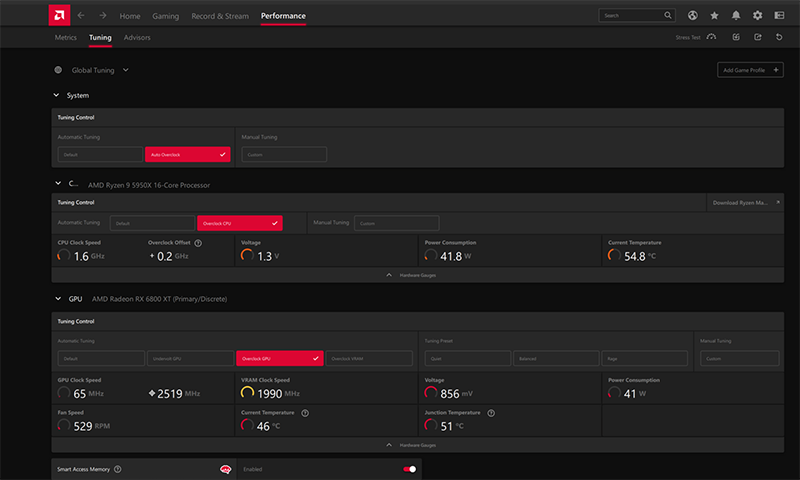Collapse the System section chevron
The width and height of the screenshot is (800, 480).
(57, 95)
